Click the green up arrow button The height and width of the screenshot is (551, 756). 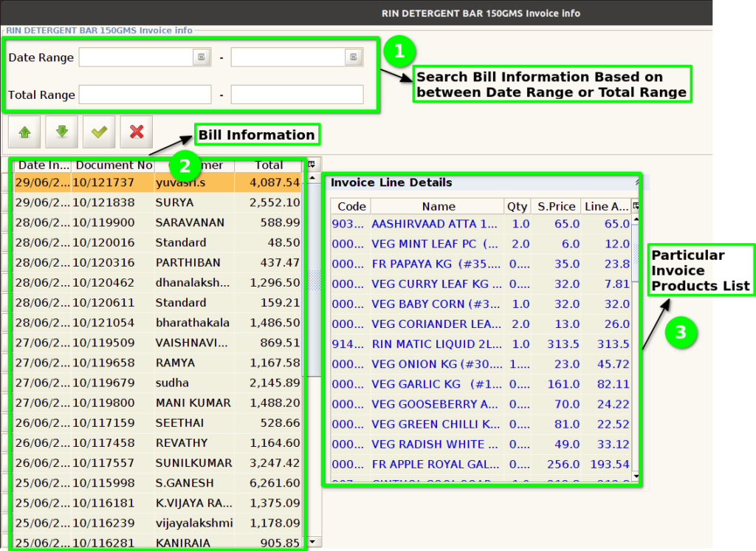pyautogui.click(x=24, y=131)
